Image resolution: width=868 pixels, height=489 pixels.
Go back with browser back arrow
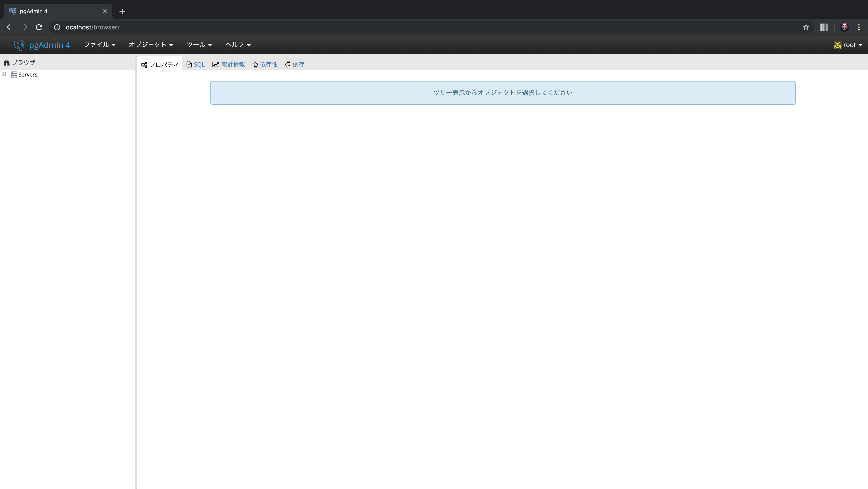10,27
